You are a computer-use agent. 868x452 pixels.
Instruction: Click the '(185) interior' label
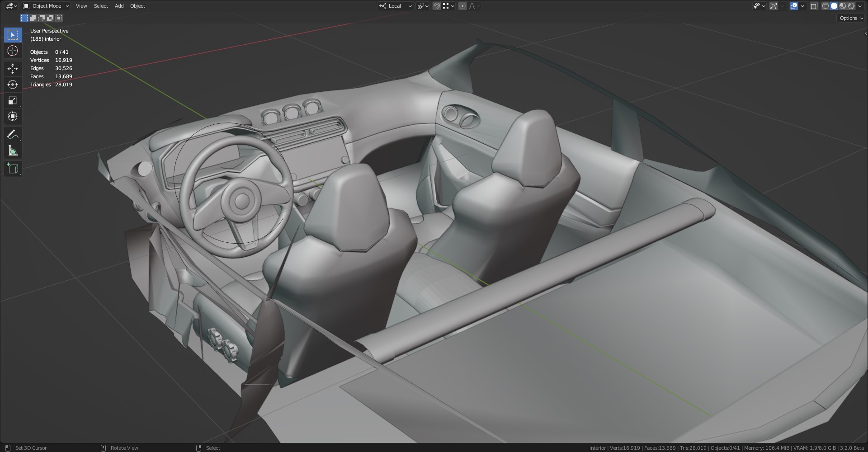point(46,39)
